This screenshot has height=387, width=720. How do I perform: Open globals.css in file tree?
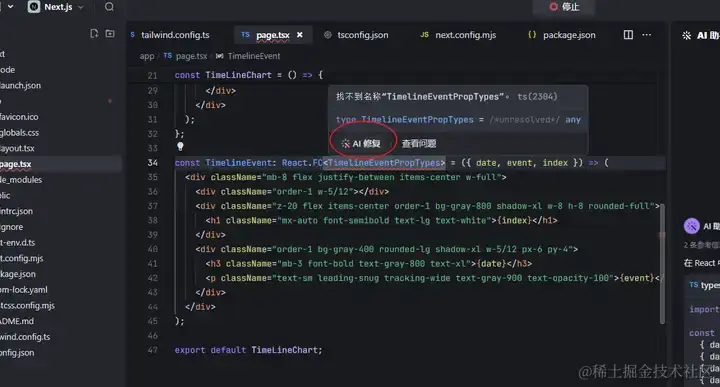click(19, 132)
